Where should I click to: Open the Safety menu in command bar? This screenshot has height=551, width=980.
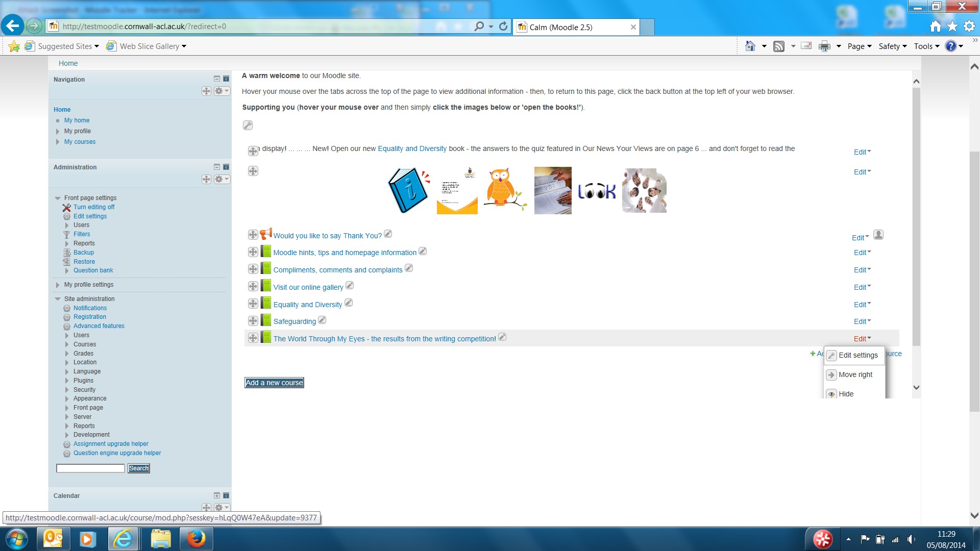point(893,46)
